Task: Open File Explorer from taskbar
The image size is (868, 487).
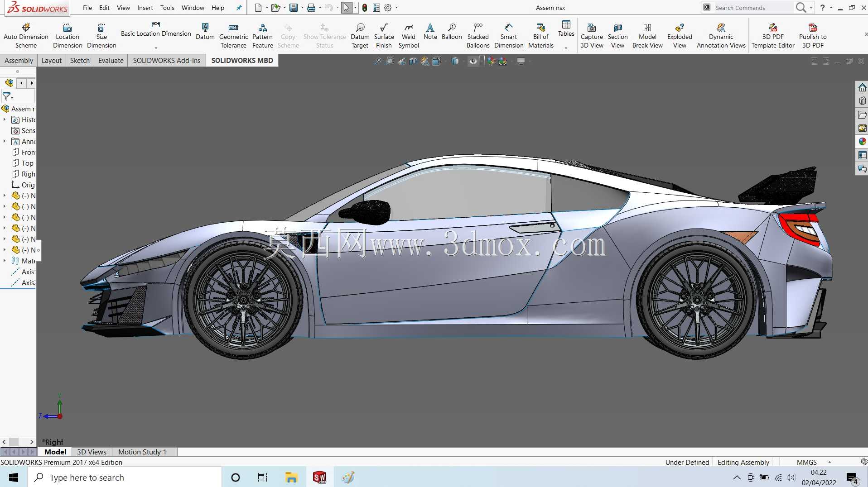Action: [x=291, y=477]
